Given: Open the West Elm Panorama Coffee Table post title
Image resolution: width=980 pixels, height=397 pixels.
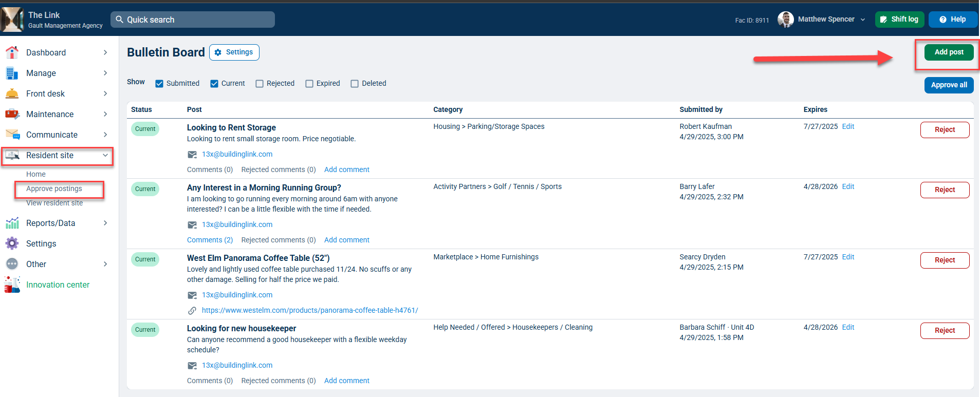Looking at the screenshot, I should [x=258, y=258].
